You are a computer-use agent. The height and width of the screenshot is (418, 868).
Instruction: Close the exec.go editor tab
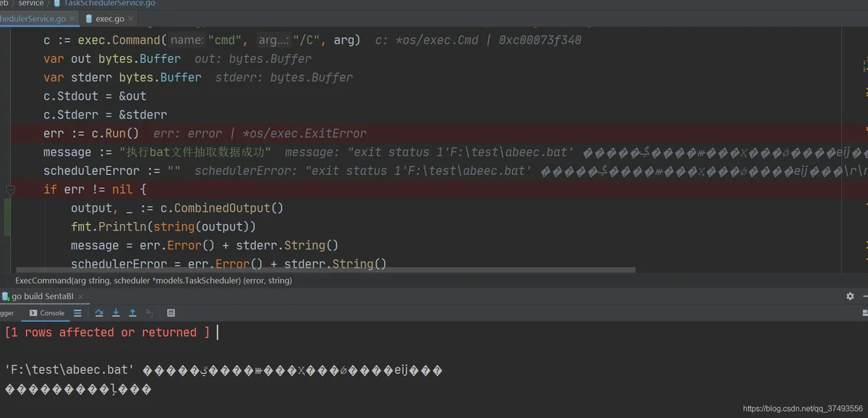(x=132, y=19)
